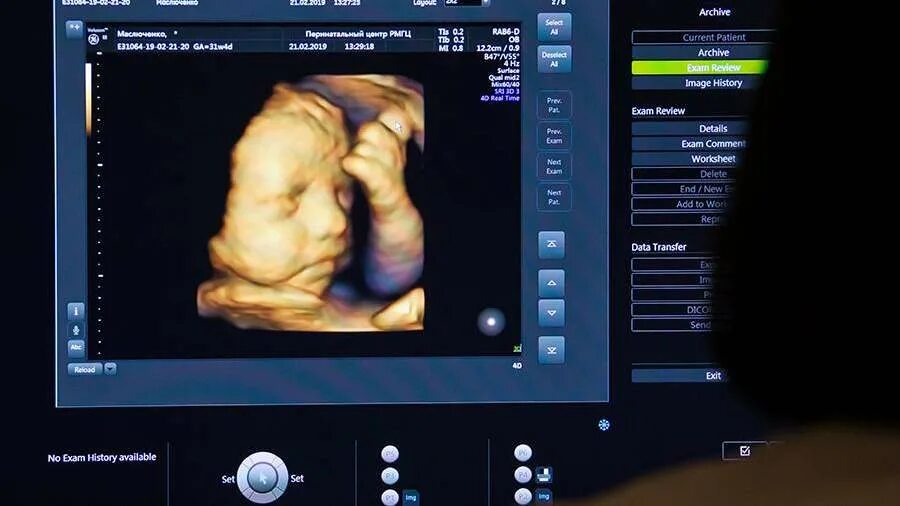Viewport: 900px width, 506px height.
Task: Click the 'MI 0.8' index value
Action: [x=451, y=48]
